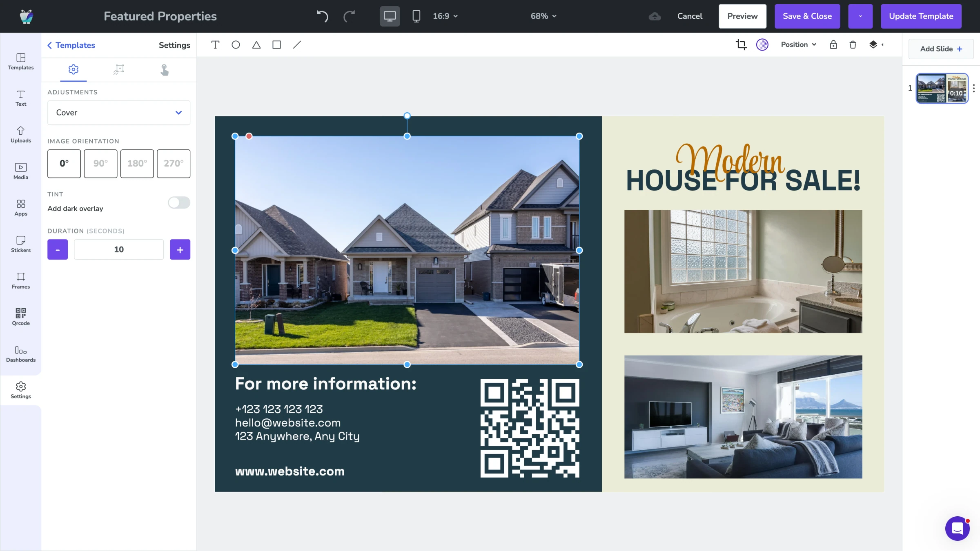Delete the selected element with trash icon

(x=853, y=44)
